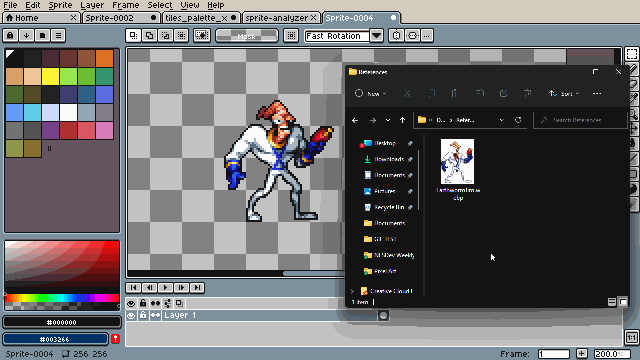Screen dimensions: 640x360
Task: Open recent locations chevron in Explorer
Action: point(388,120)
